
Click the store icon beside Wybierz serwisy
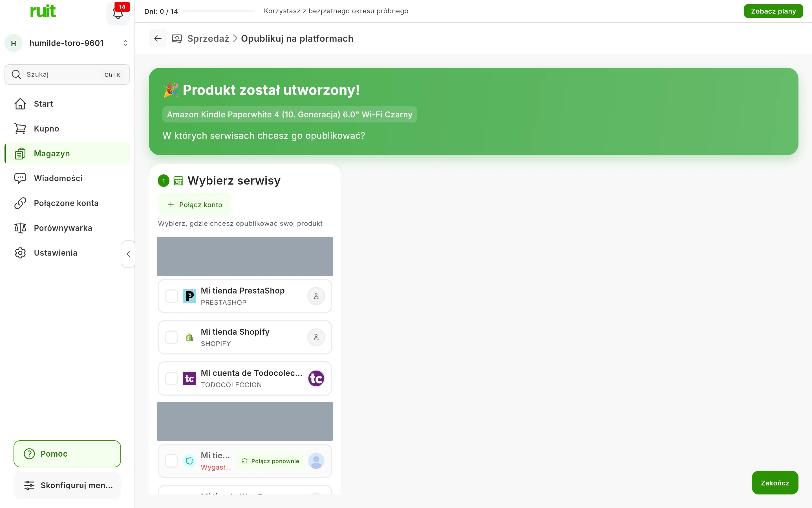[x=178, y=181]
